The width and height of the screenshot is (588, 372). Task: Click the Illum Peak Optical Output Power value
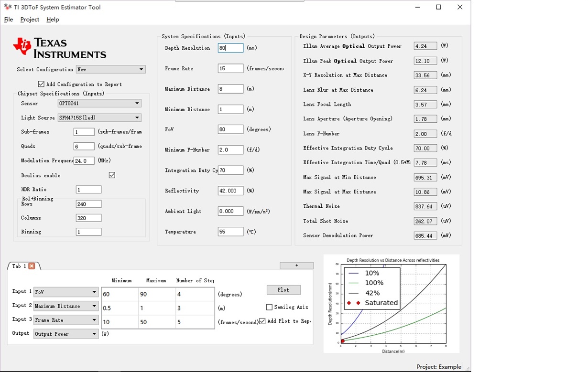425,61
